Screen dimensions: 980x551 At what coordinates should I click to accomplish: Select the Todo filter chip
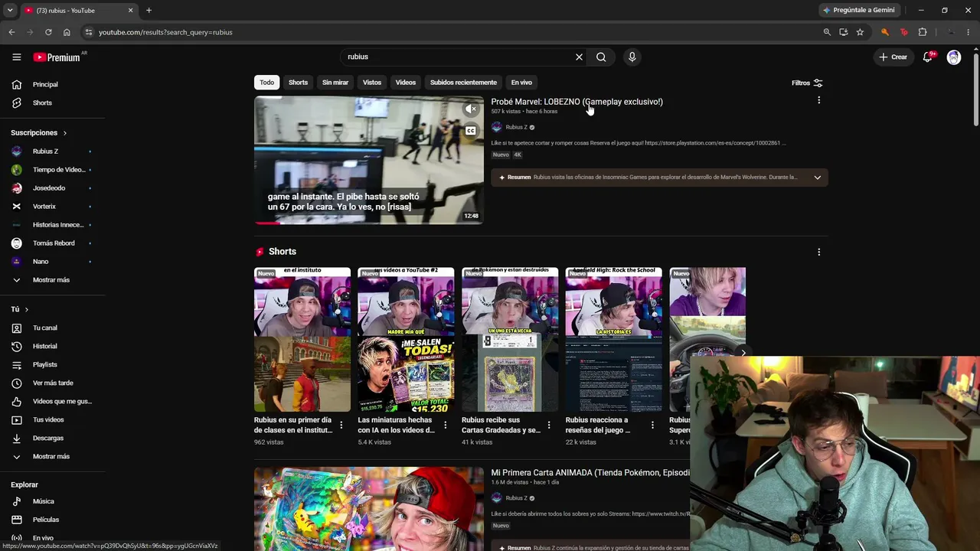pyautogui.click(x=266, y=83)
